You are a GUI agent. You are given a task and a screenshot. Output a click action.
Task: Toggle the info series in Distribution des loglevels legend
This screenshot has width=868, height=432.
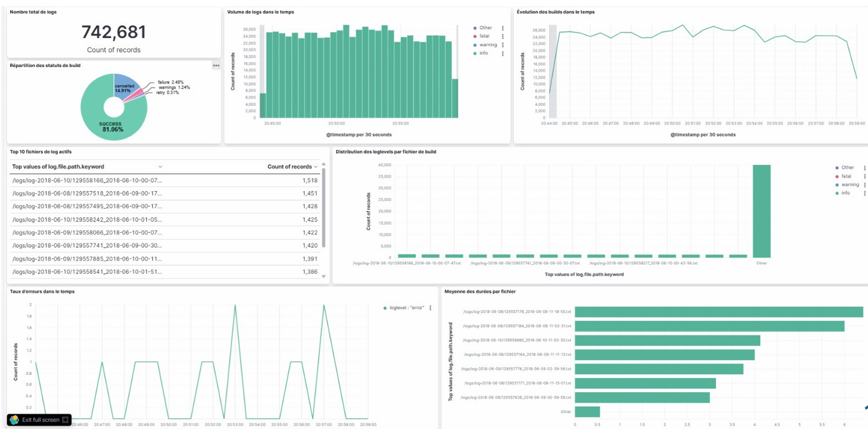(x=845, y=193)
